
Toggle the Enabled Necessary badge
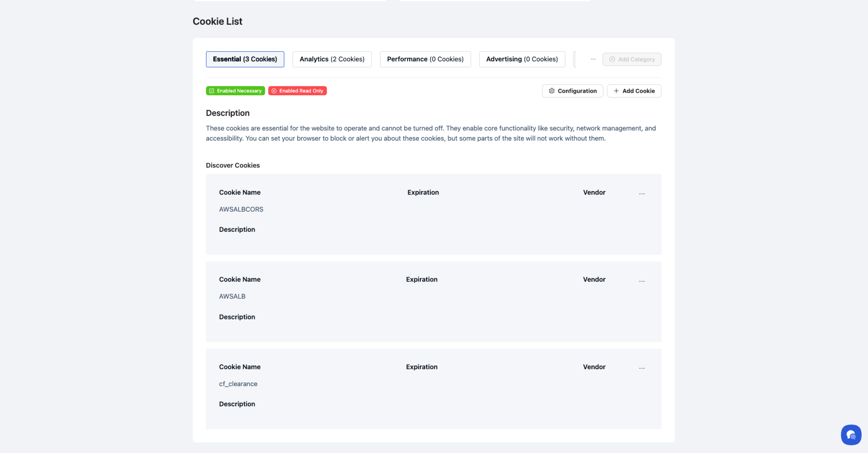(x=235, y=91)
